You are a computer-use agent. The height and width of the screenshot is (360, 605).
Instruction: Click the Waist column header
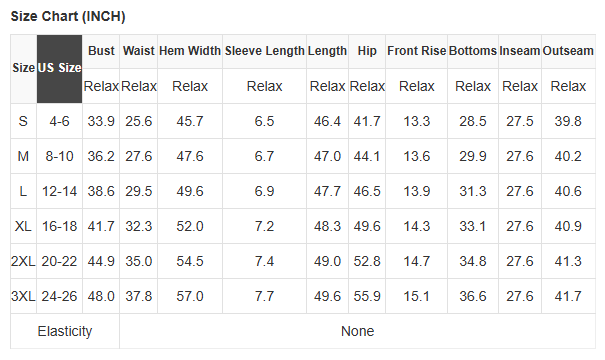pos(139,51)
